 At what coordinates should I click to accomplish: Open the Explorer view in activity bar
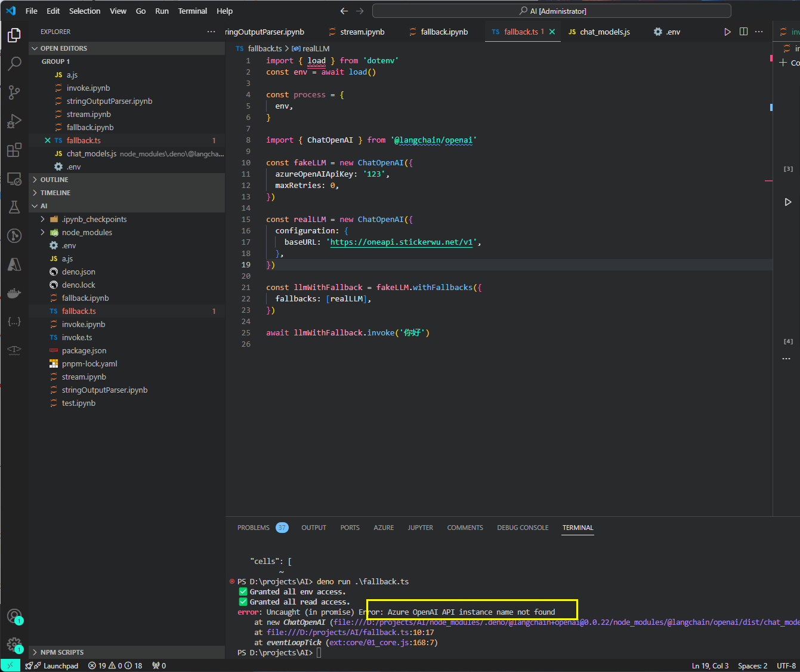[x=14, y=35]
